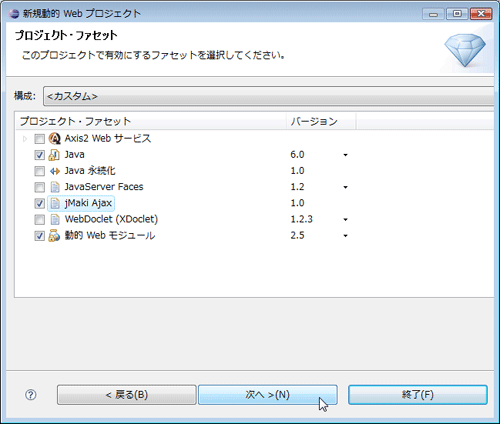
Task: Open the <カスタム> configuration combo box
Action: pyautogui.click(x=268, y=96)
